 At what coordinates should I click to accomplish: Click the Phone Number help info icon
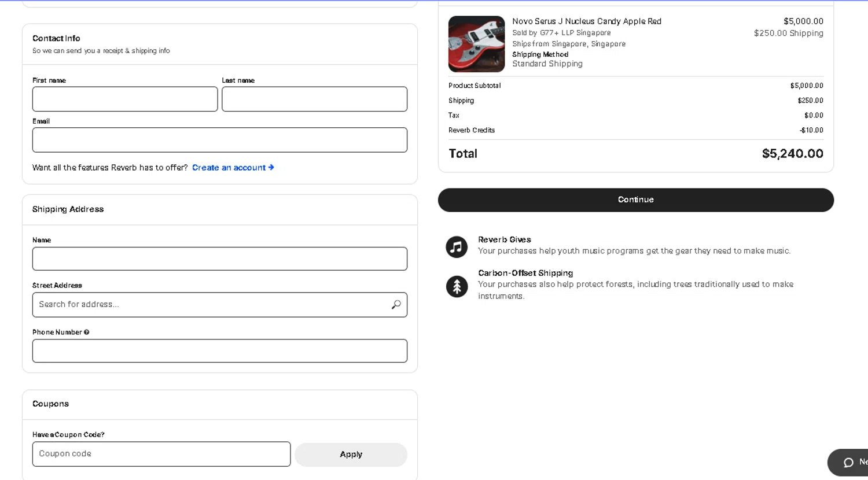(87, 332)
